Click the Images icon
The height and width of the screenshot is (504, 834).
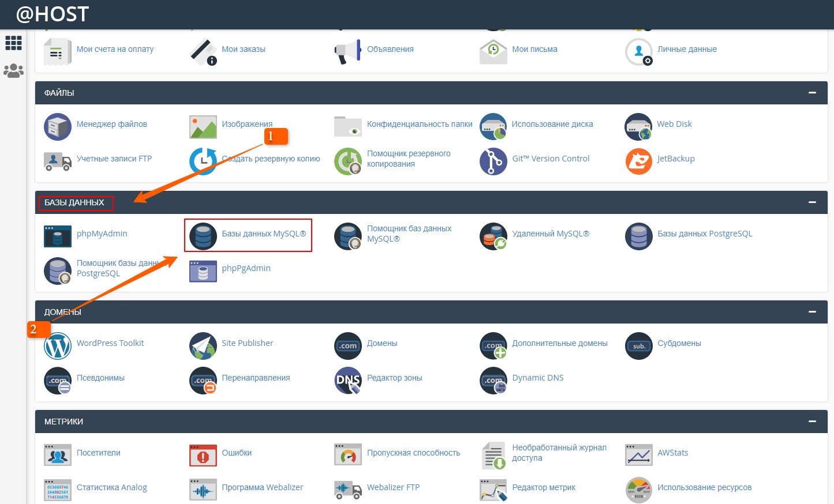[x=203, y=127]
